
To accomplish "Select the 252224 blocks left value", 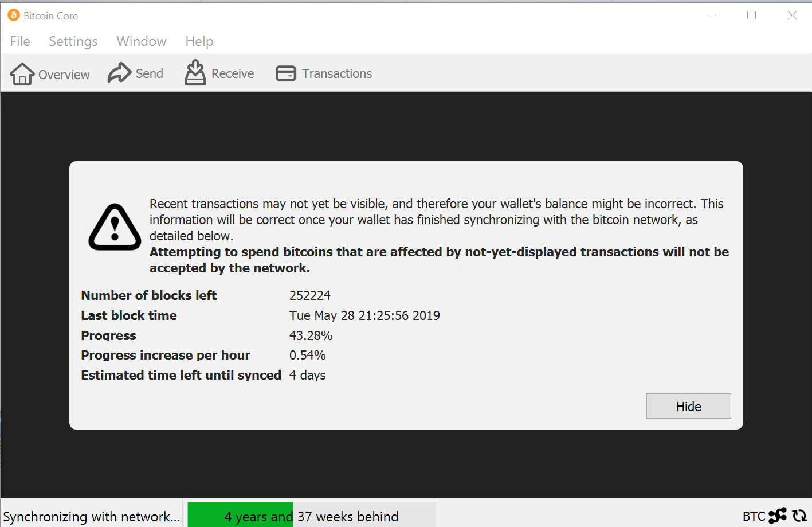I will click(310, 295).
